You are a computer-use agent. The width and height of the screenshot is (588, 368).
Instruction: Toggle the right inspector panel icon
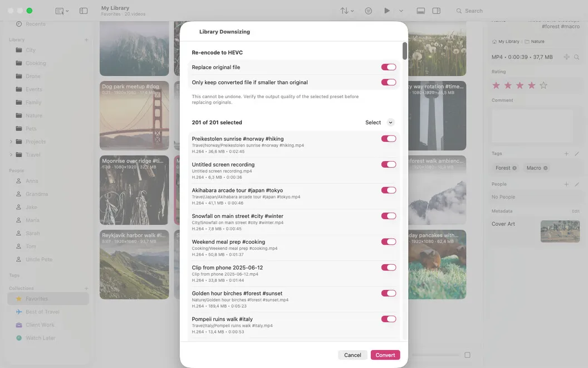pos(436,11)
